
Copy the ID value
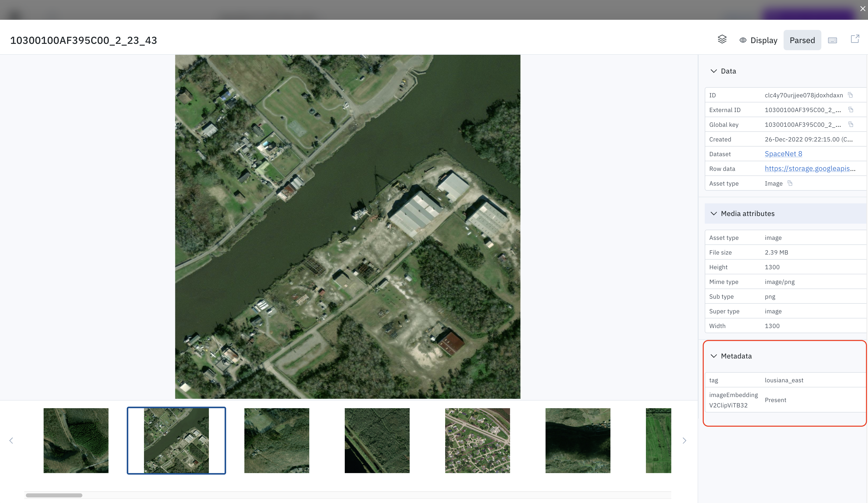click(850, 95)
